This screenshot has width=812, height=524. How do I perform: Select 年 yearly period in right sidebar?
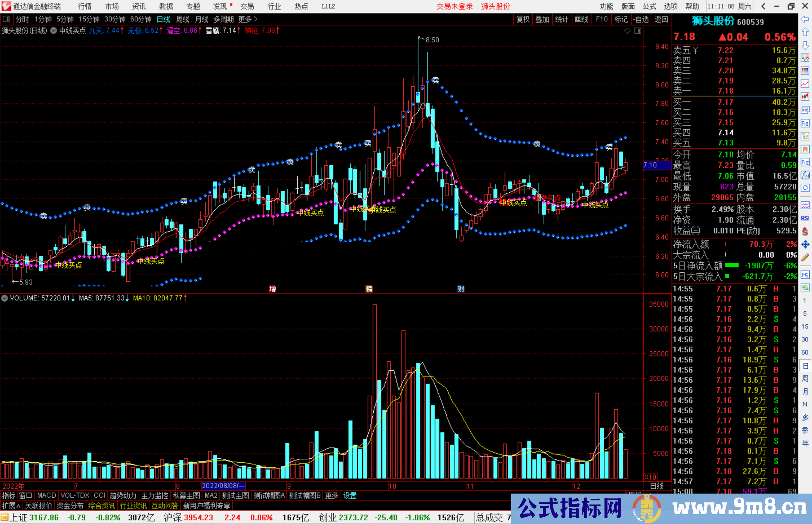[x=805, y=443]
